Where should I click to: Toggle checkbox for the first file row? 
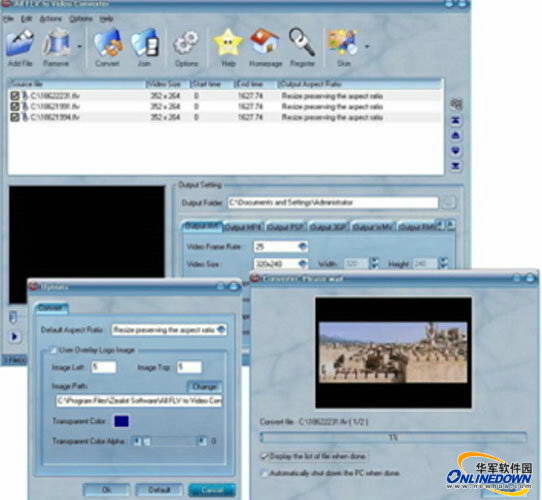click(x=15, y=96)
